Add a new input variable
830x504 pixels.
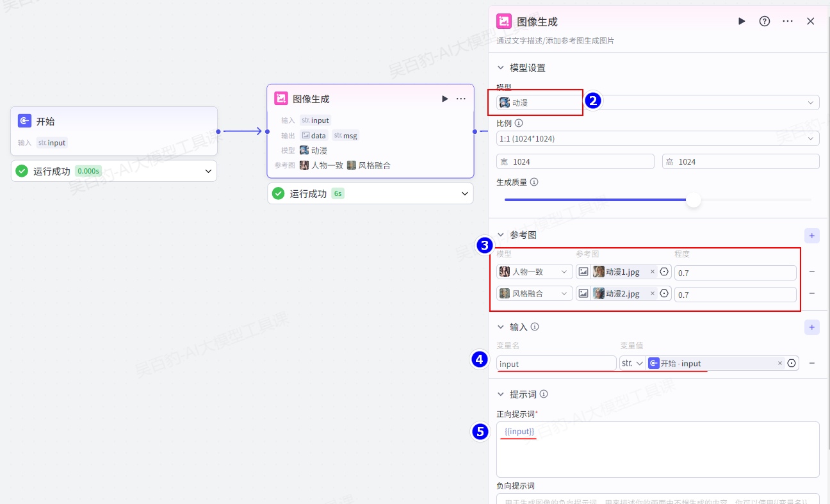pyautogui.click(x=811, y=328)
